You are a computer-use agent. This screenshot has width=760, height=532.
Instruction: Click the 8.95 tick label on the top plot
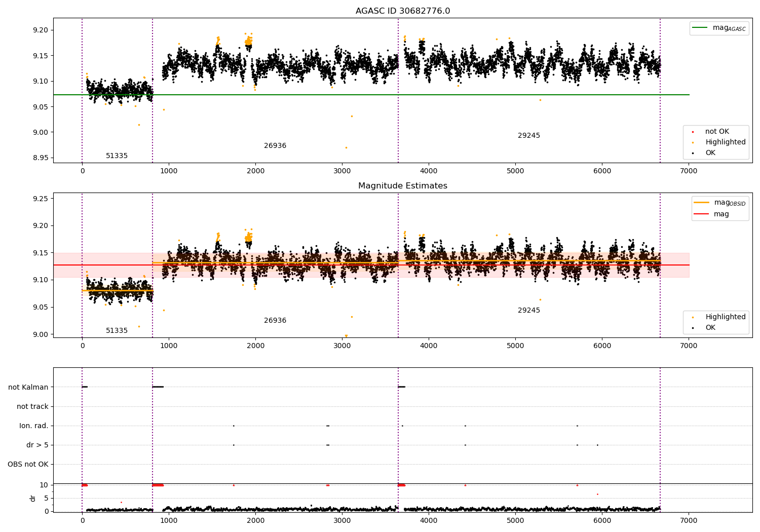pyautogui.click(x=41, y=158)
